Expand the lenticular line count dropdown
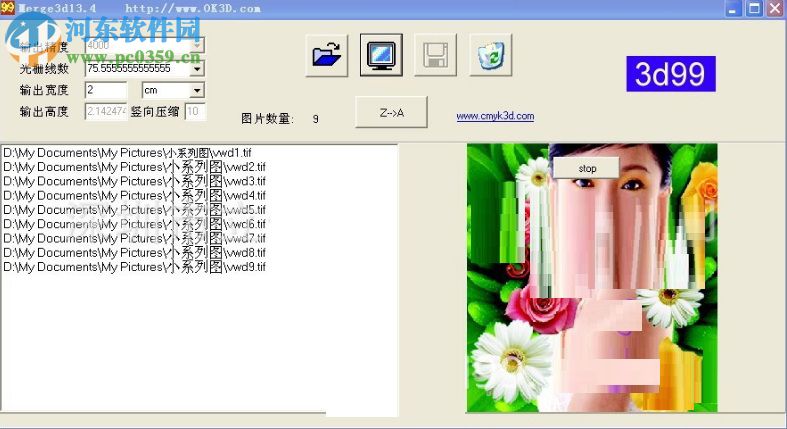The width and height of the screenshot is (787, 429). [197, 68]
